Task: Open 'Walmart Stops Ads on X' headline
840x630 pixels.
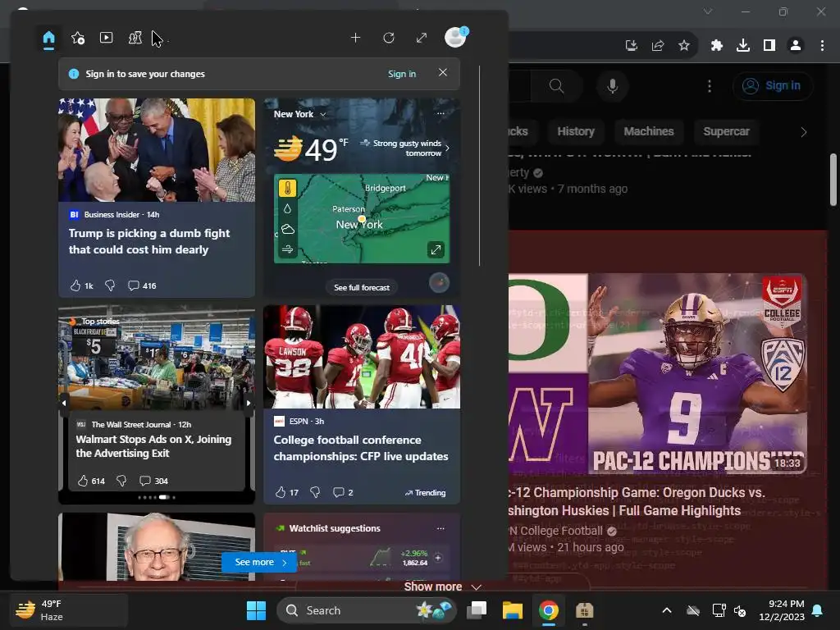Action: tap(153, 445)
